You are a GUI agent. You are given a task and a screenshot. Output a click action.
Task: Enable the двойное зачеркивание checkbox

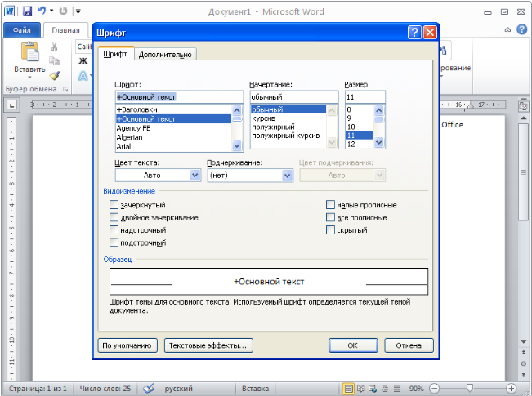click(114, 217)
